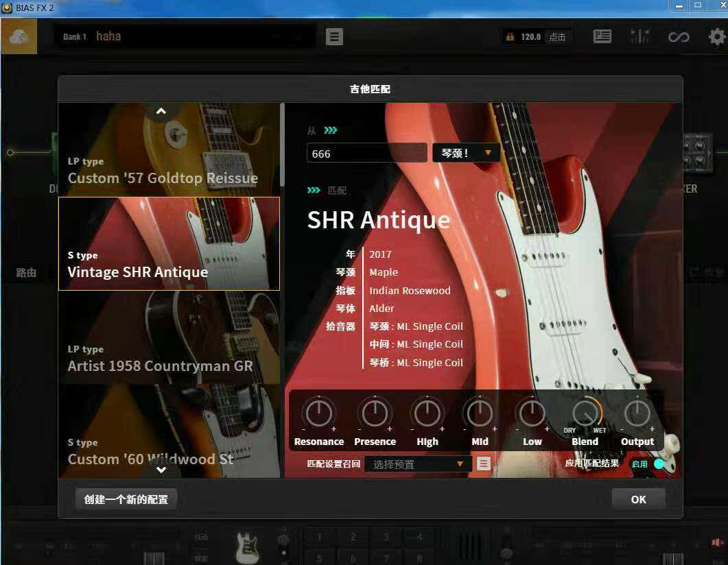
Task: Move down in the guitar list
Action: point(161,470)
